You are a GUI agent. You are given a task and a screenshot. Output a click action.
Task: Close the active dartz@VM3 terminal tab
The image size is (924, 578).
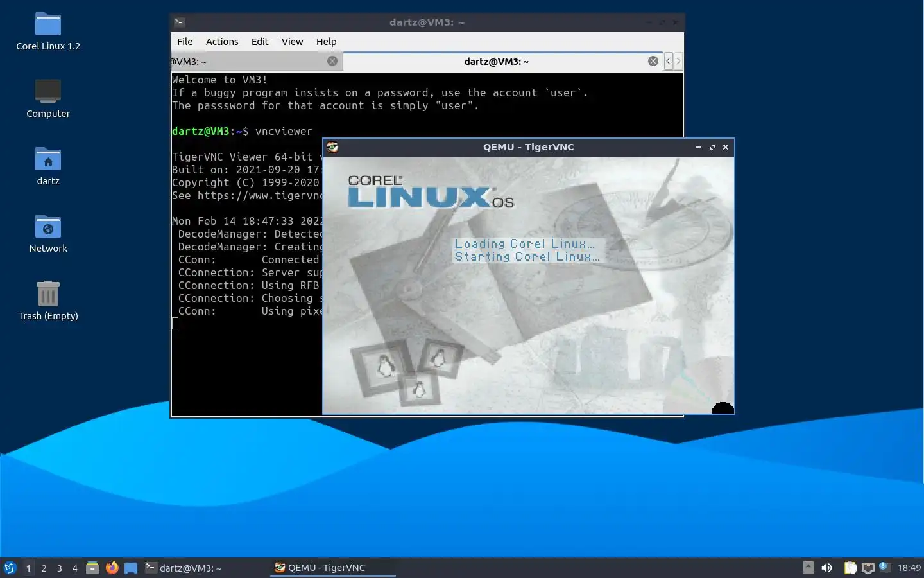pyautogui.click(x=653, y=61)
